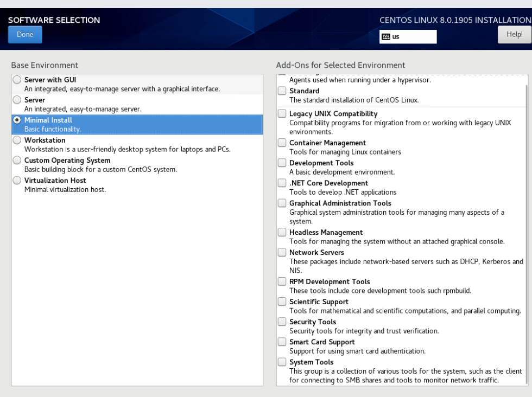
Task: Click 'The standard installation of CentOS Linux.' text
Action: 354,100
